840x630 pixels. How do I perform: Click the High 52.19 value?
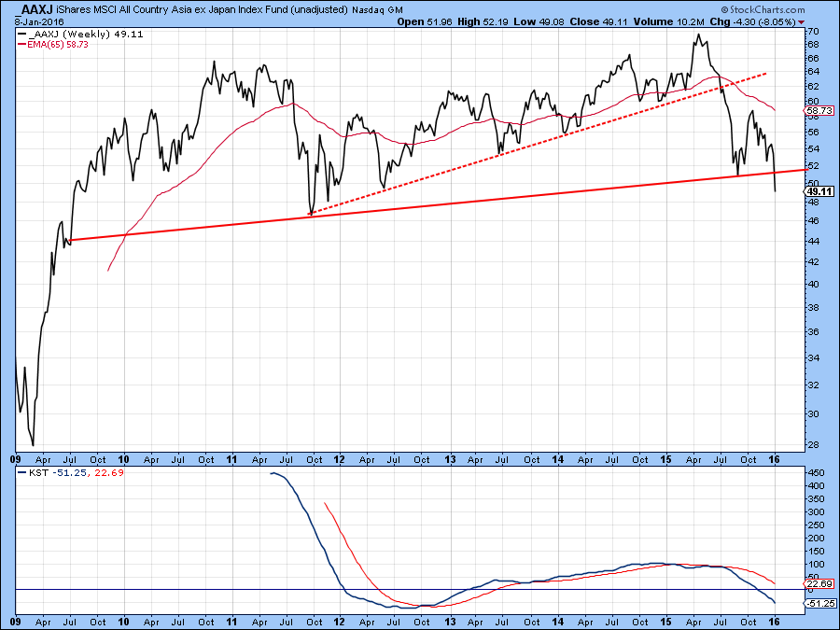483,22
